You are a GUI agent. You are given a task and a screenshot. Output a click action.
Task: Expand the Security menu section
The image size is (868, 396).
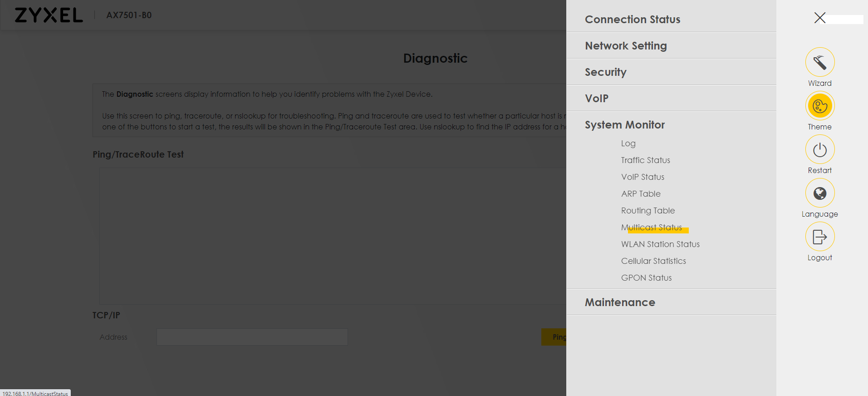(x=605, y=72)
